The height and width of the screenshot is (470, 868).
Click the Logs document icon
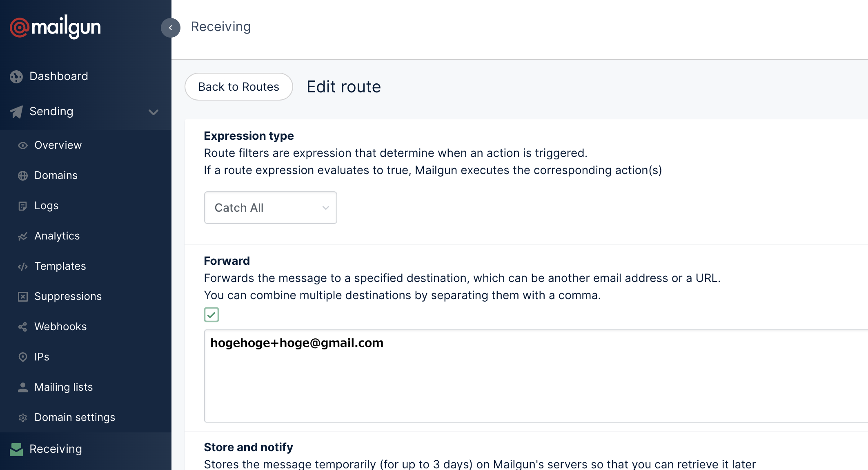pos(23,206)
